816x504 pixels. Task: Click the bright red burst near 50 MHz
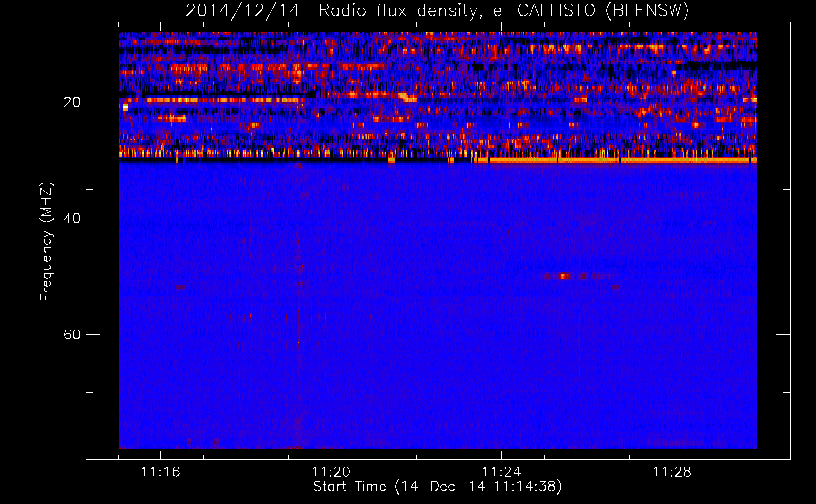563,276
